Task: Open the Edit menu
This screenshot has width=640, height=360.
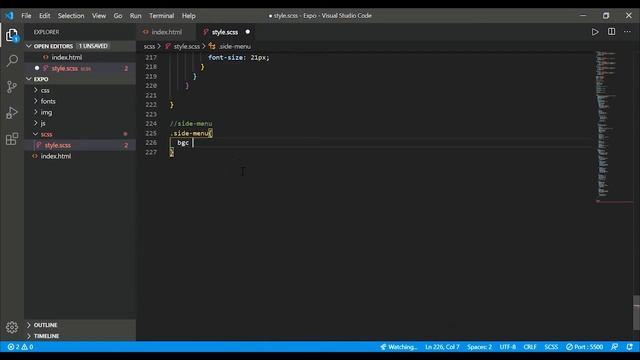Action: click(44, 16)
